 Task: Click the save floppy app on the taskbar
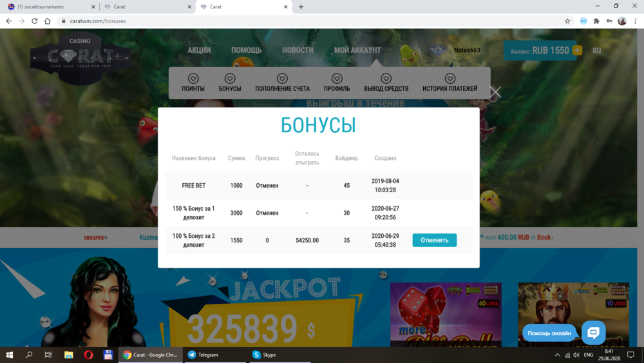click(108, 355)
